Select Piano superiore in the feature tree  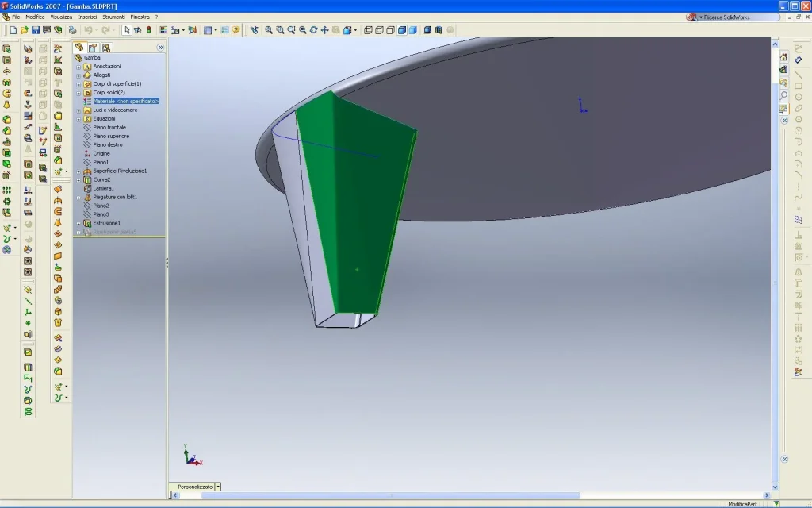click(x=111, y=136)
